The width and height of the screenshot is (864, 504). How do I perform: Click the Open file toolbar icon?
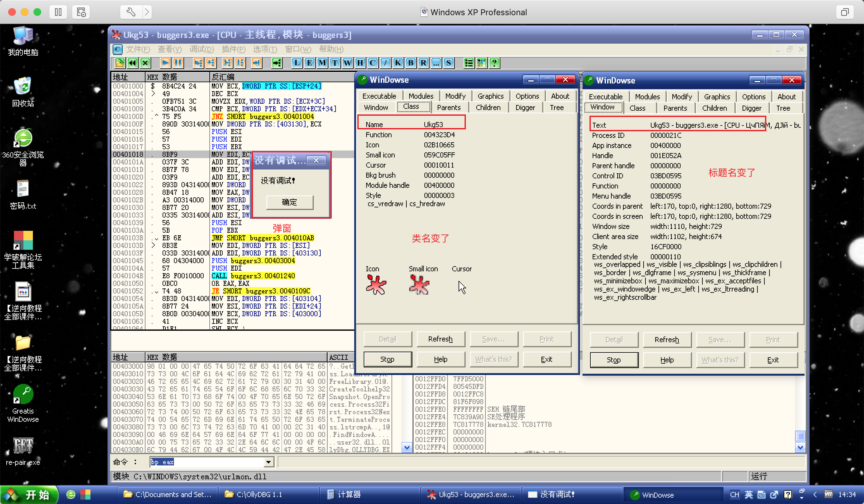click(x=120, y=63)
